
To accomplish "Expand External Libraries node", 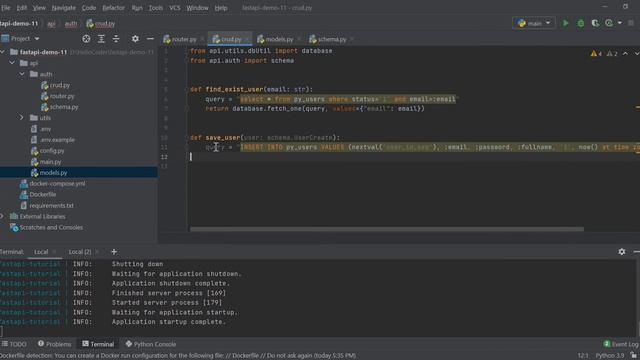I will click(3, 216).
